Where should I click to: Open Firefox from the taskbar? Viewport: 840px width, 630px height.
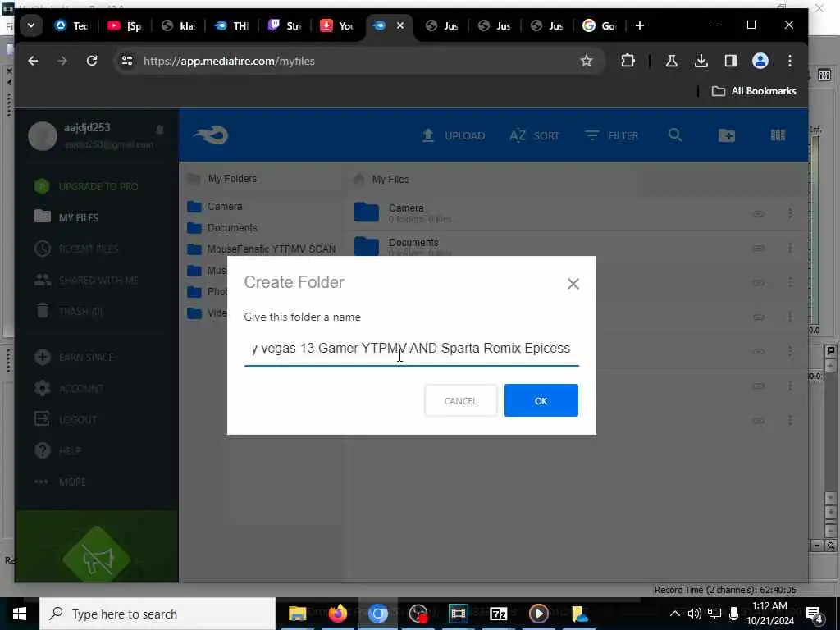pyautogui.click(x=337, y=614)
